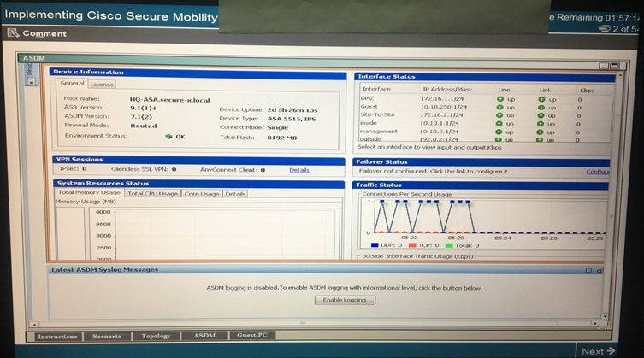The height and width of the screenshot is (358, 644).
Task: Open the Total CPU Usage tab
Action: pos(152,193)
